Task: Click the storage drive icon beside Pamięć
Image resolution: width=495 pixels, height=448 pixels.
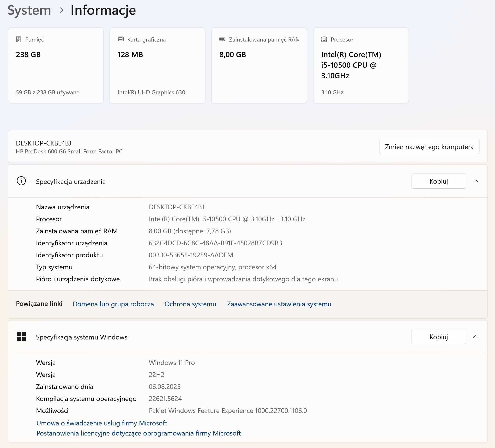Action: [18, 39]
